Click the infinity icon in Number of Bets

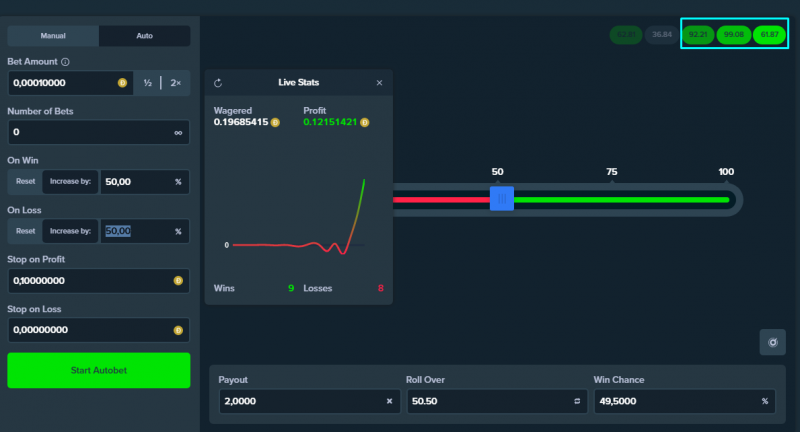tap(178, 133)
